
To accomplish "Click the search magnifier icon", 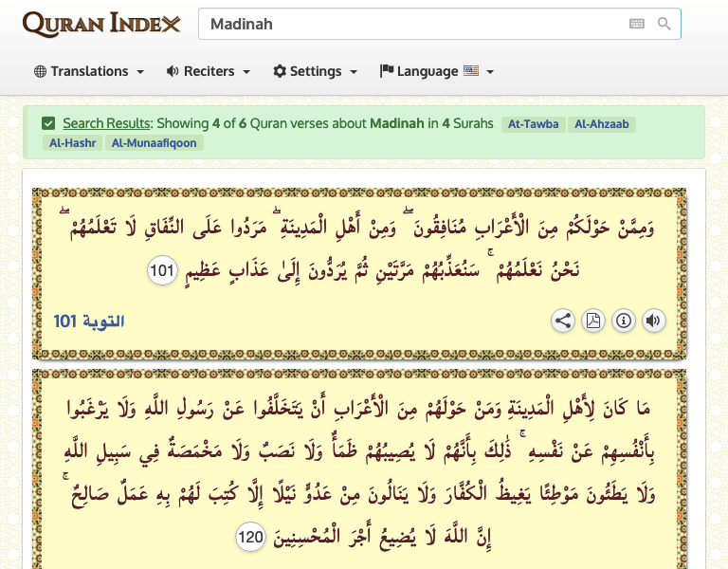I will [664, 25].
